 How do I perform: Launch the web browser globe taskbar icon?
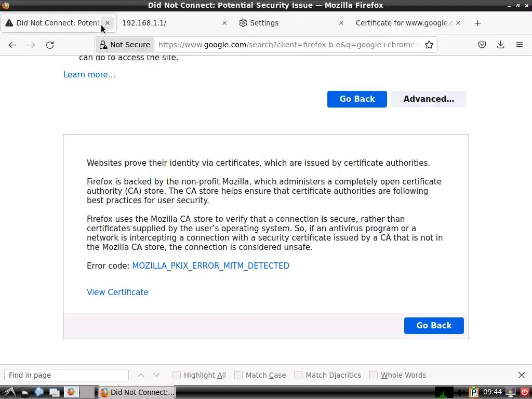click(x=39, y=392)
